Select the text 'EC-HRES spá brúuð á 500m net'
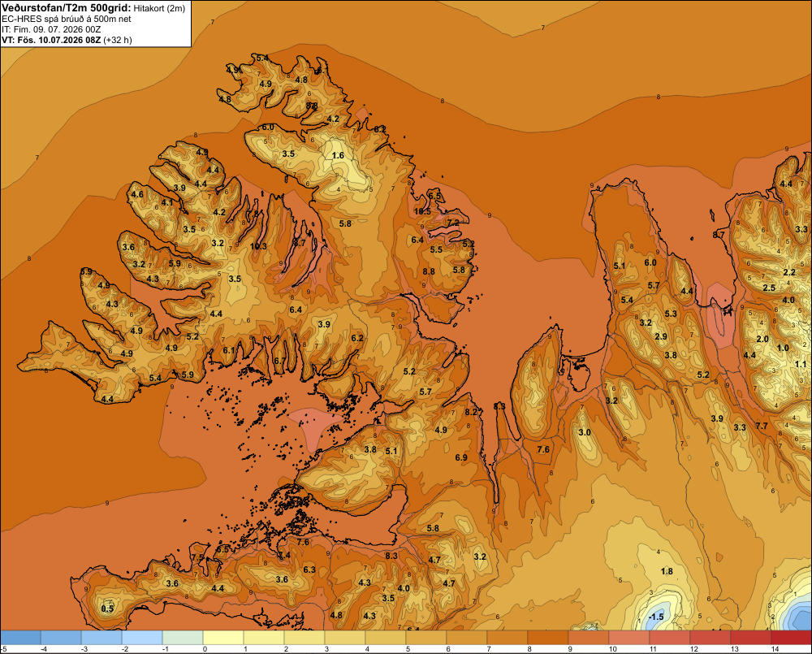The height and width of the screenshot is (654, 812). (x=67, y=19)
